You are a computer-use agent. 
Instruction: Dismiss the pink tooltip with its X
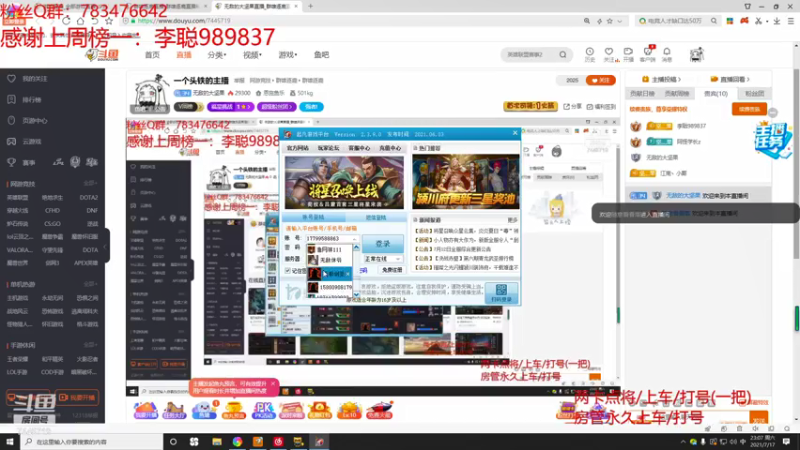click(273, 383)
